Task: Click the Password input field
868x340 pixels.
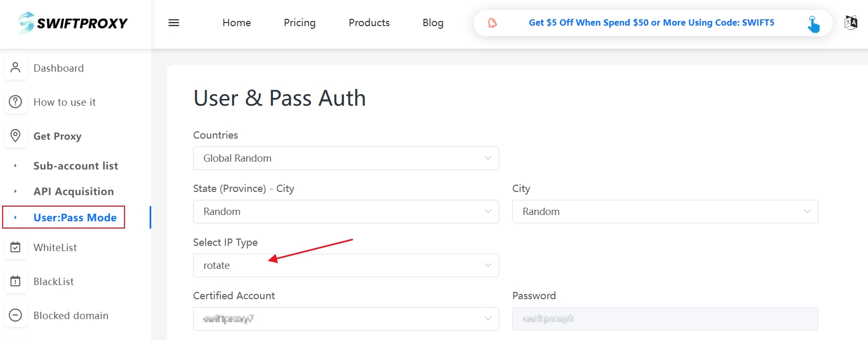Action: click(664, 319)
